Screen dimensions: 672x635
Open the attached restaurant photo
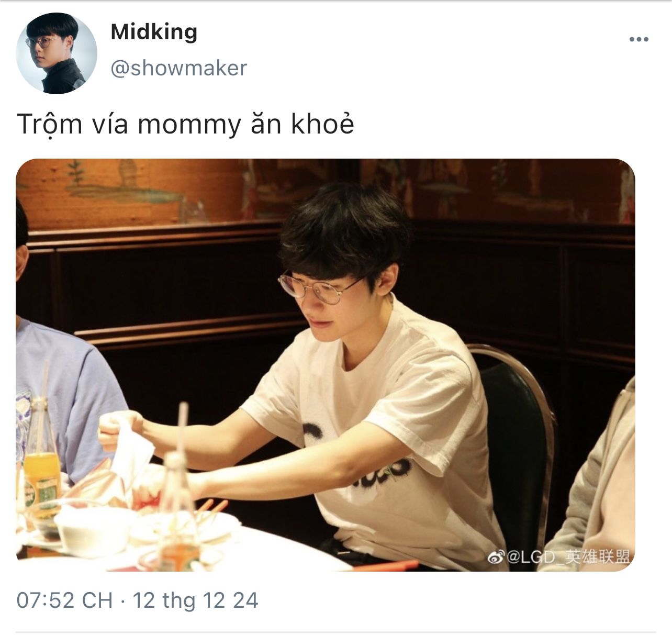click(325, 364)
